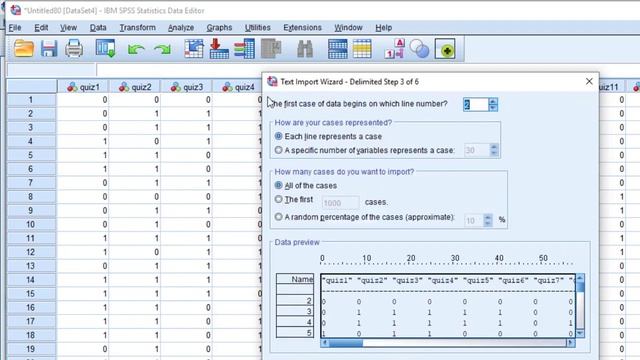Screen dimensions: 640x360
Task: Select the quiz4 column header
Action: (238, 87)
